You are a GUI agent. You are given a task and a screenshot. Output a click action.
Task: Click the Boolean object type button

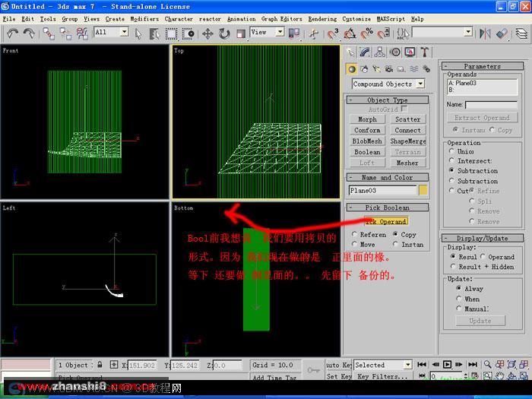coord(367,152)
